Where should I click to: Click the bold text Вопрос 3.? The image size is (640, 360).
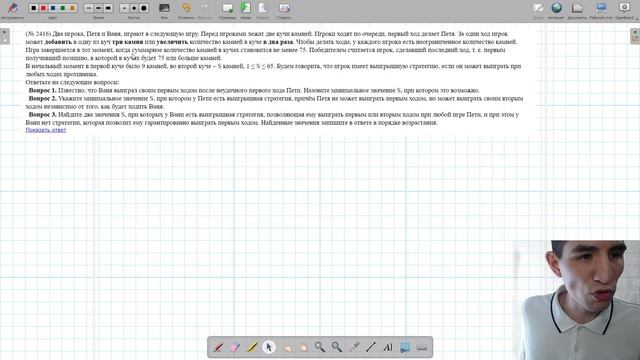[42, 115]
